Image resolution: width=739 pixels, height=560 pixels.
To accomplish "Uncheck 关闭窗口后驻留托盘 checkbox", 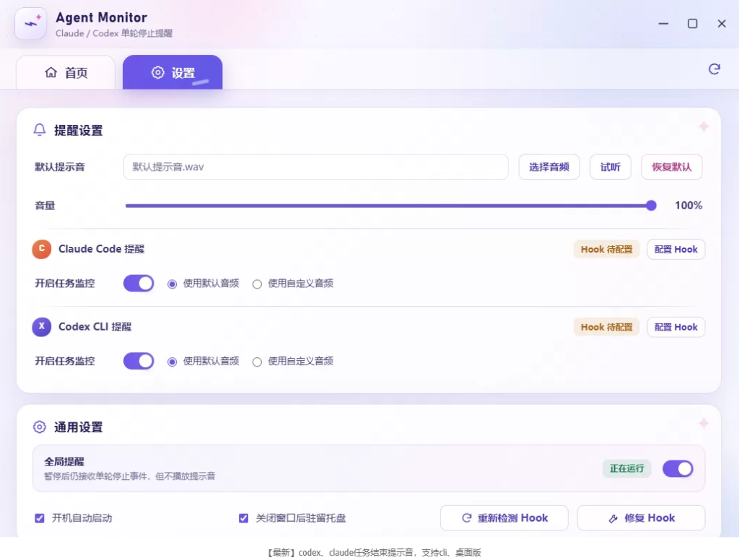I will (243, 518).
